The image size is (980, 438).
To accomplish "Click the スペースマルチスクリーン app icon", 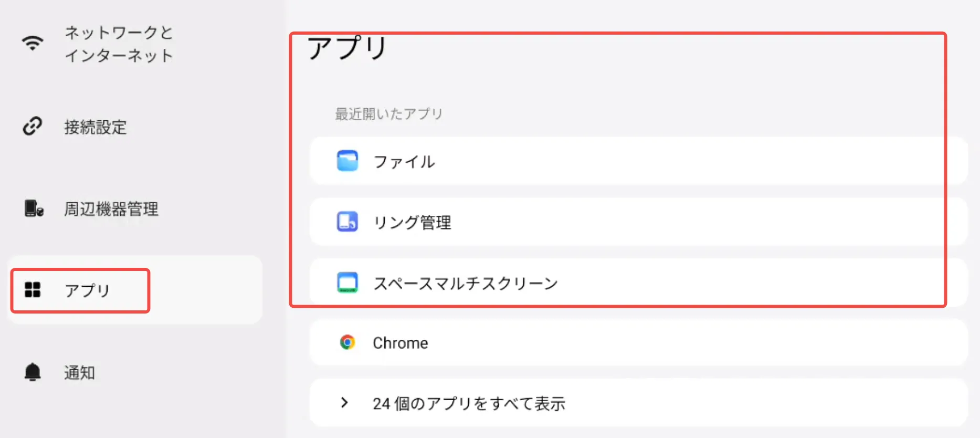I will (347, 283).
